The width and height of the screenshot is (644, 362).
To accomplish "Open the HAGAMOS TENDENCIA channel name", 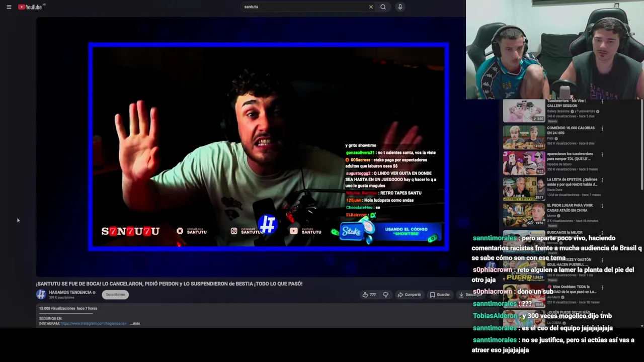I will click(x=70, y=293).
